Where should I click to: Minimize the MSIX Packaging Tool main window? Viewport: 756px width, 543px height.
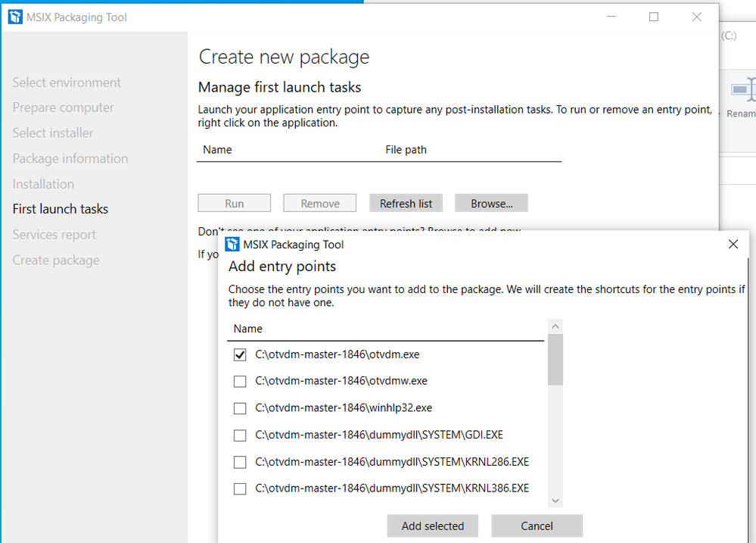tap(611, 17)
